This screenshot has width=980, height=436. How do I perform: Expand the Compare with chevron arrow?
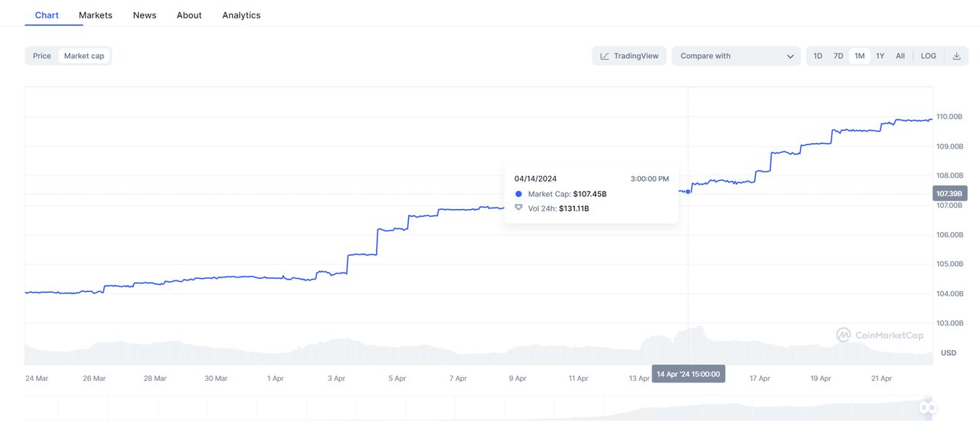pos(790,56)
